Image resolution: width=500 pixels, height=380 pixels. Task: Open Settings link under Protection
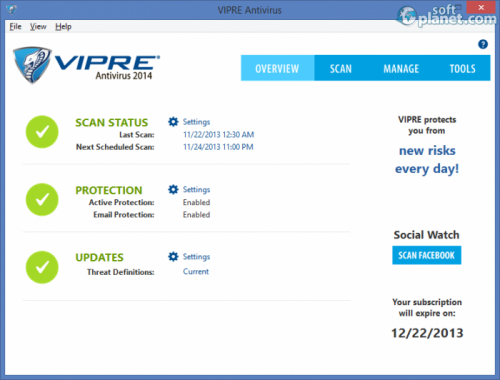pyautogui.click(x=196, y=190)
